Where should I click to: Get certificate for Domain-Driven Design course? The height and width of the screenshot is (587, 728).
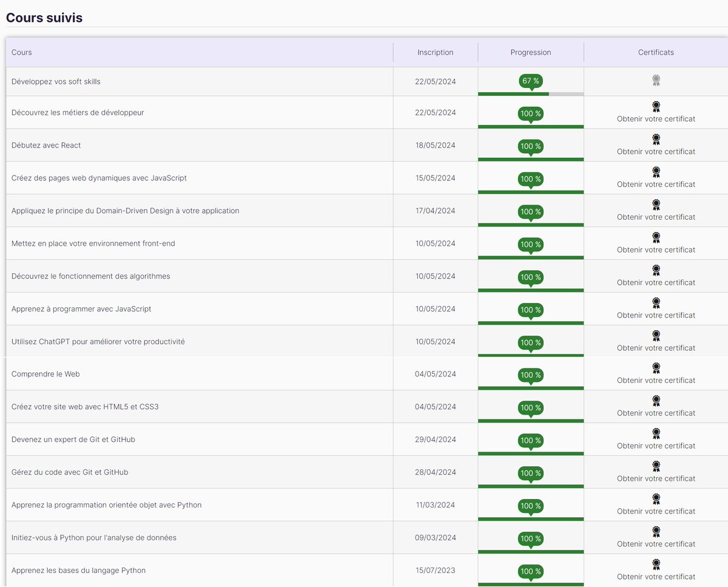click(x=656, y=217)
